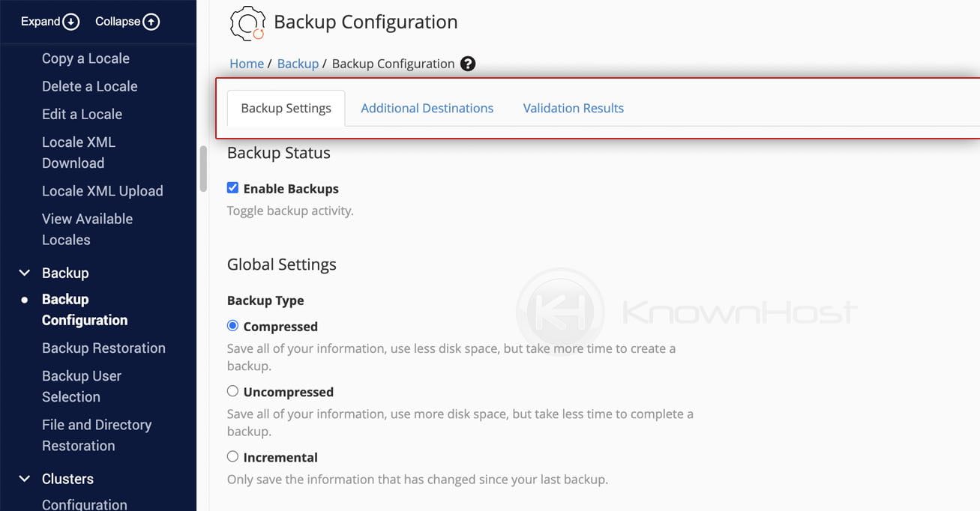Viewport: 980px width, 511px height.
Task: Disable the Enable Backups checkbox
Action: [232, 187]
